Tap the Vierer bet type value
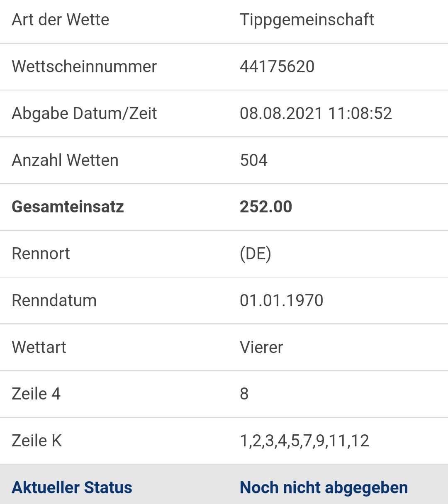The width and height of the screenshot is (448, 504). coord(261,347)
